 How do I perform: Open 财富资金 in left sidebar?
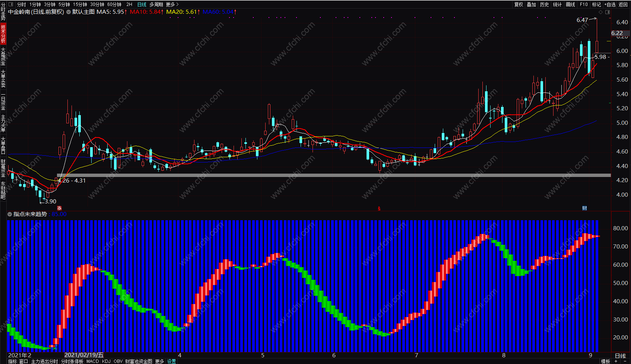pyautogui.click(x=3, y=168)
